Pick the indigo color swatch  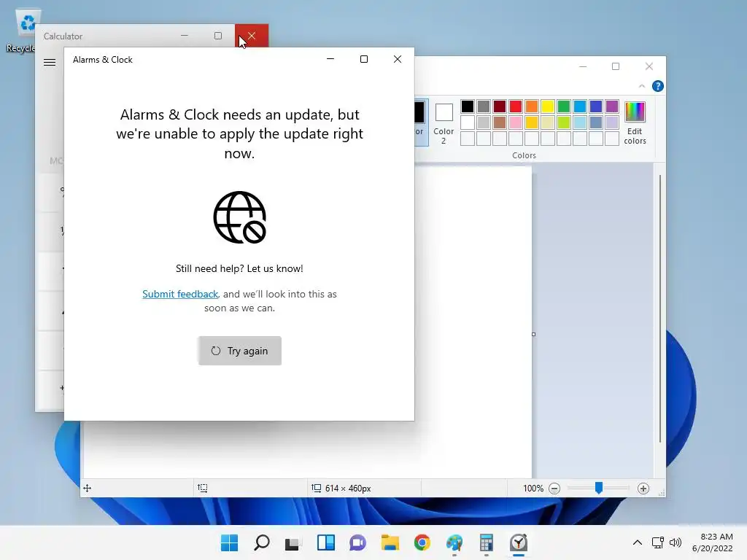point(595,106)
